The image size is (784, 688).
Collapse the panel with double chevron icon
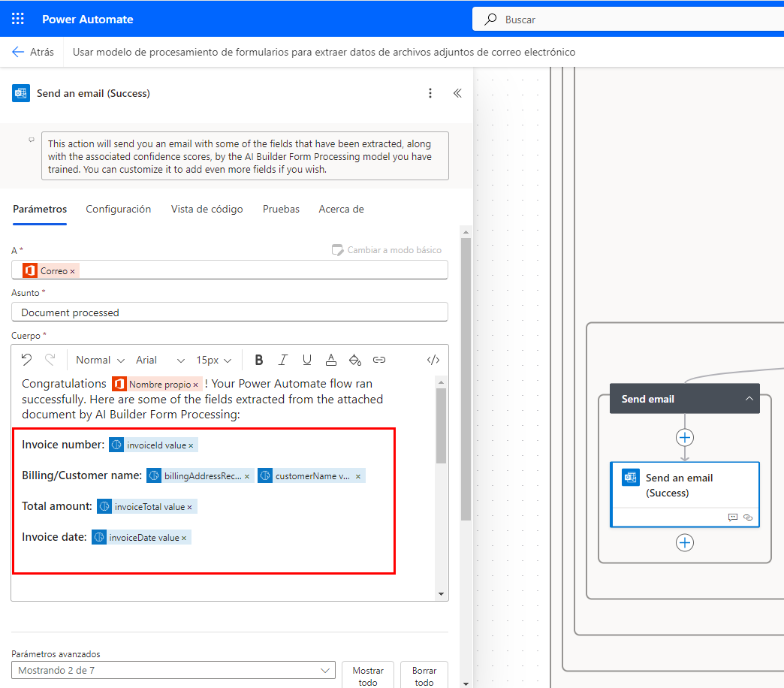[457, 93]
